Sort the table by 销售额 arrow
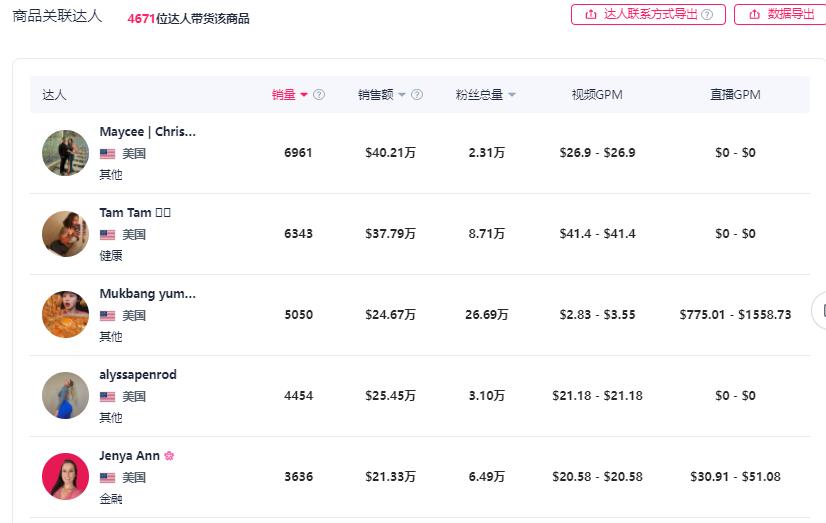 click(402, 95)
